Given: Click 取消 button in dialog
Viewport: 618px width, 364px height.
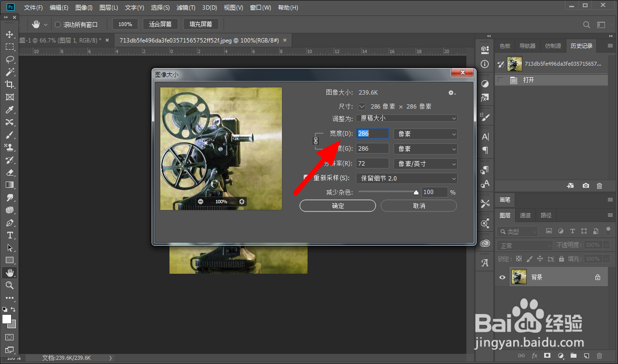Looking at the screenshot, I should (x=419, y=206).
